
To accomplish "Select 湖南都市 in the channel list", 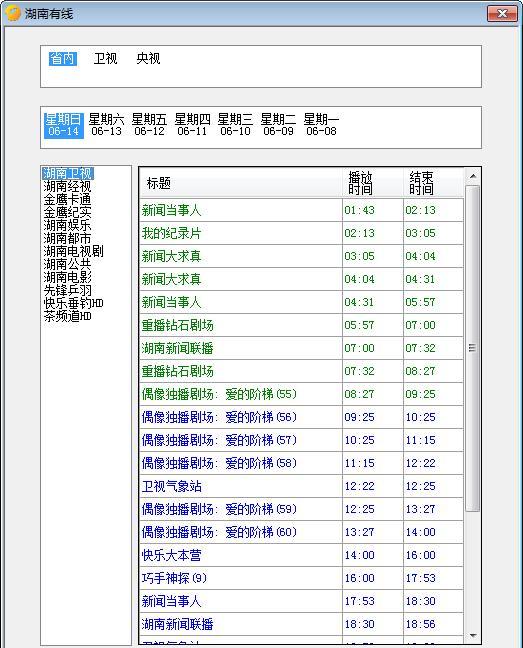I will [x=67, y=238].
